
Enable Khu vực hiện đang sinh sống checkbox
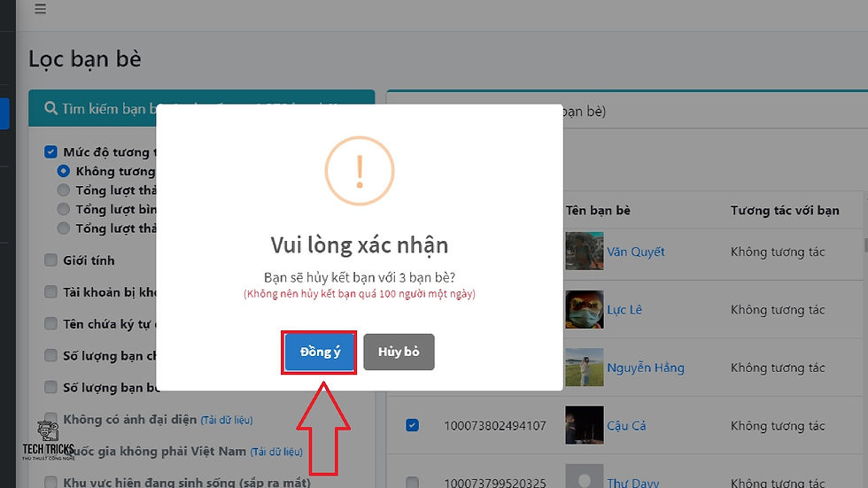[x=51, y=482]
